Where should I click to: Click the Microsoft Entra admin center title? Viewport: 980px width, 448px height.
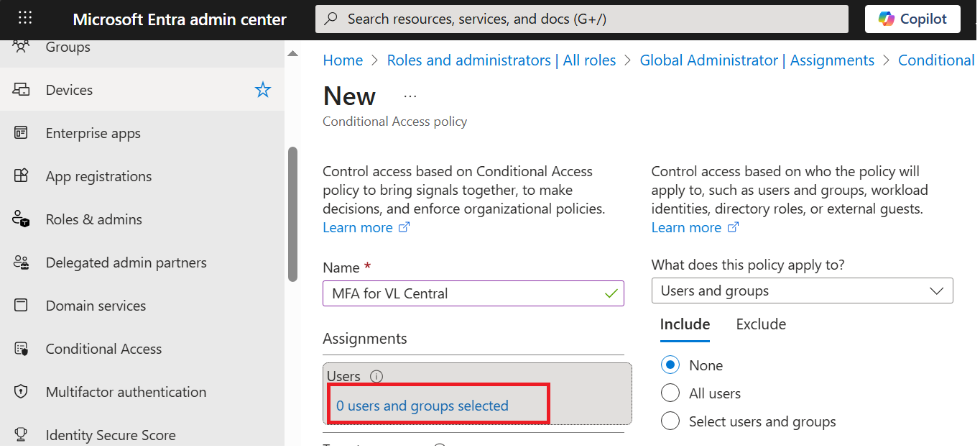(x=180, y=19)
